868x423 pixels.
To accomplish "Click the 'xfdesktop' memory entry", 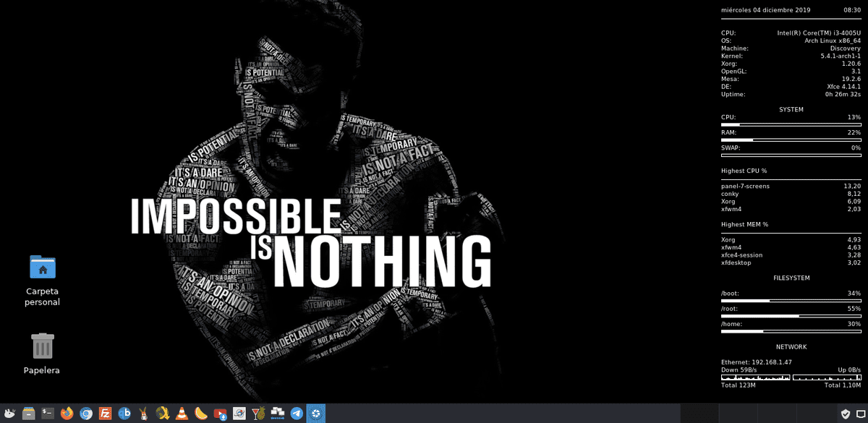I will (x=736, y=262).
